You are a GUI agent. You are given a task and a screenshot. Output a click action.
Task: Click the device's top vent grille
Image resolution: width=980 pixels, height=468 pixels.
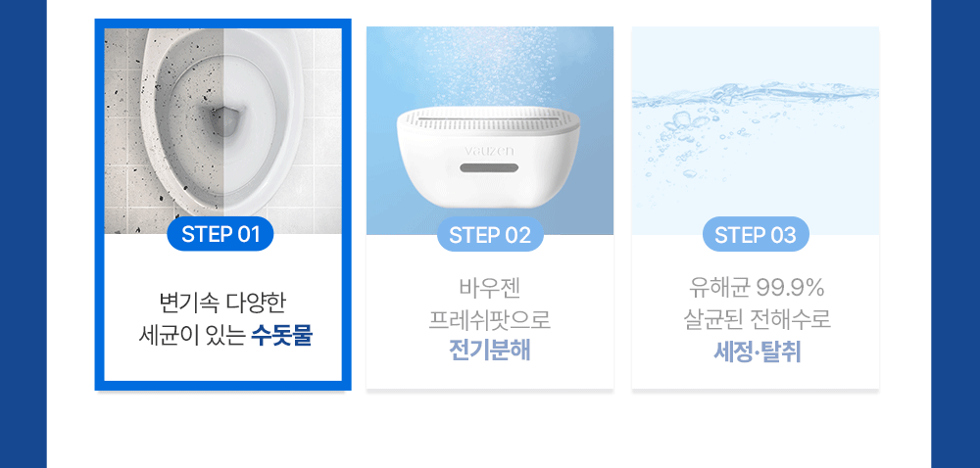click(x=489, y=118)
